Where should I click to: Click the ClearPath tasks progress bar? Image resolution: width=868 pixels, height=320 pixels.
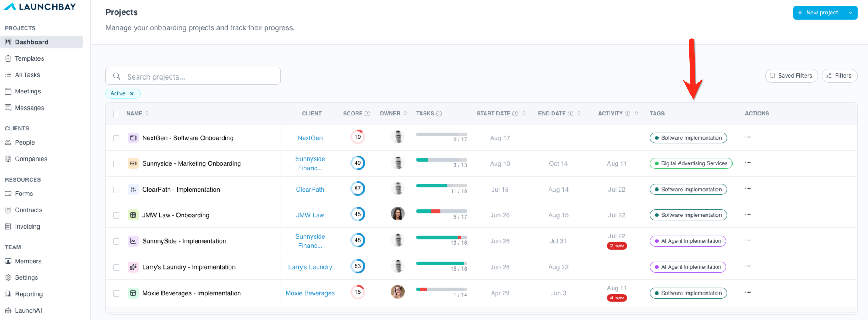[x=442, y=186]
